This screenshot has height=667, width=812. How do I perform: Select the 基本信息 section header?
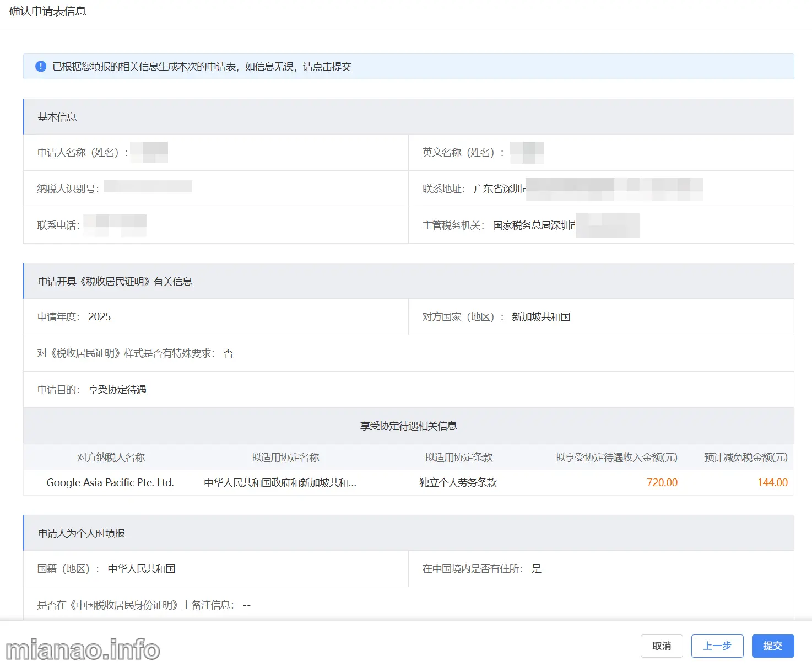coord(57,117)
